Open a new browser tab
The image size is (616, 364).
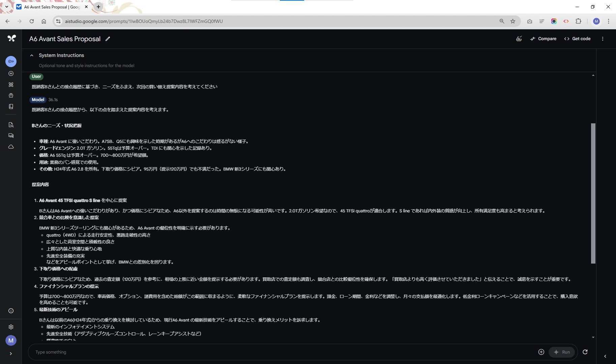tap(98, 7)
